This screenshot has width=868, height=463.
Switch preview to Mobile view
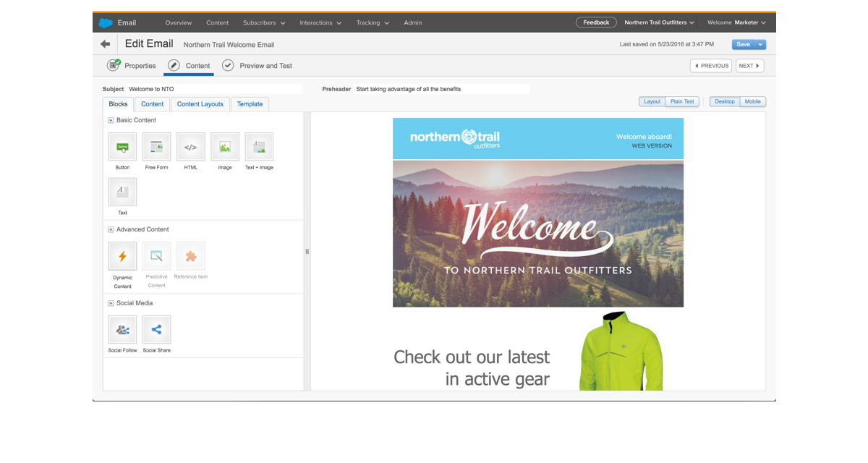752,101
